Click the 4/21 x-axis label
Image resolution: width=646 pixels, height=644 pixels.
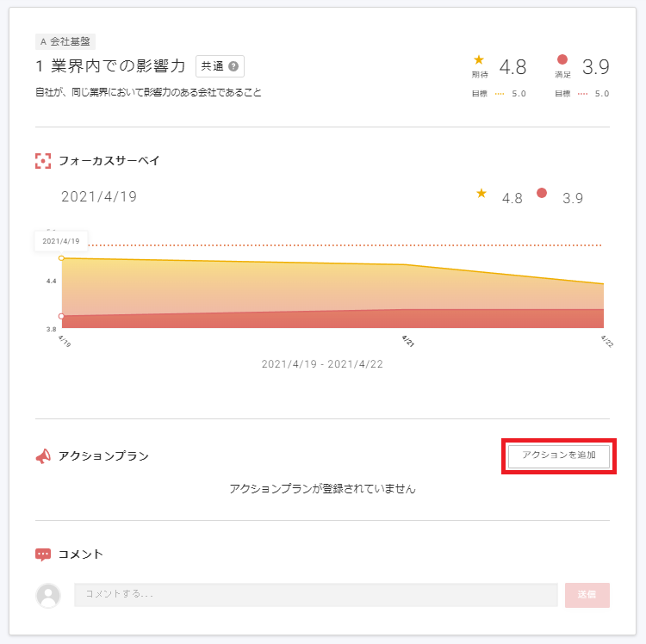click(408, 342)
